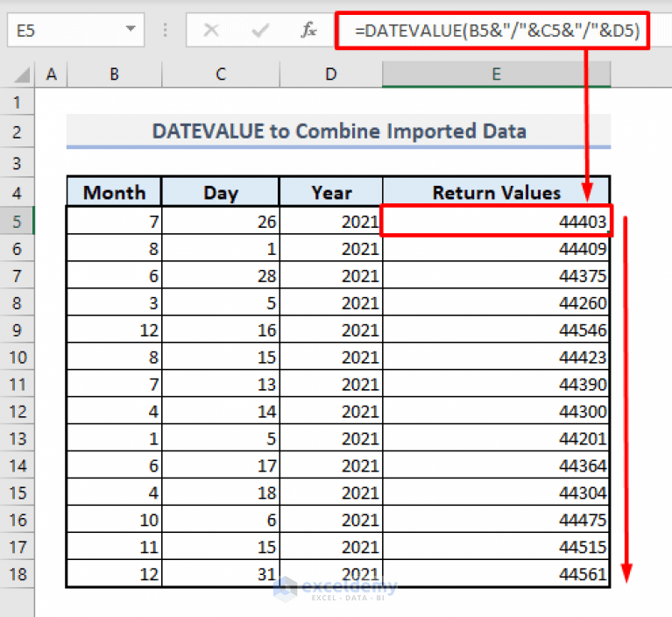Select column C header
Screen dimensions: 672x617
click(x=221, y=74)
